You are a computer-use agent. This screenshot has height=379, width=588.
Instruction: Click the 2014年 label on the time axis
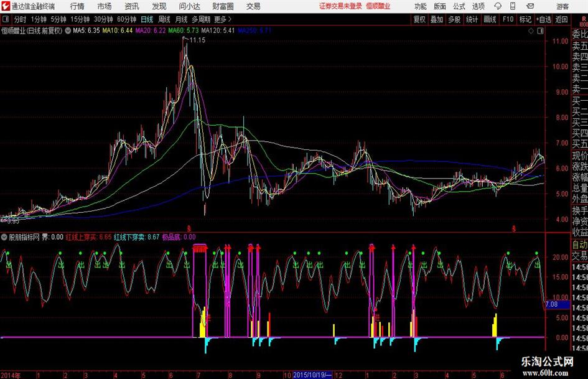point(11,375)
